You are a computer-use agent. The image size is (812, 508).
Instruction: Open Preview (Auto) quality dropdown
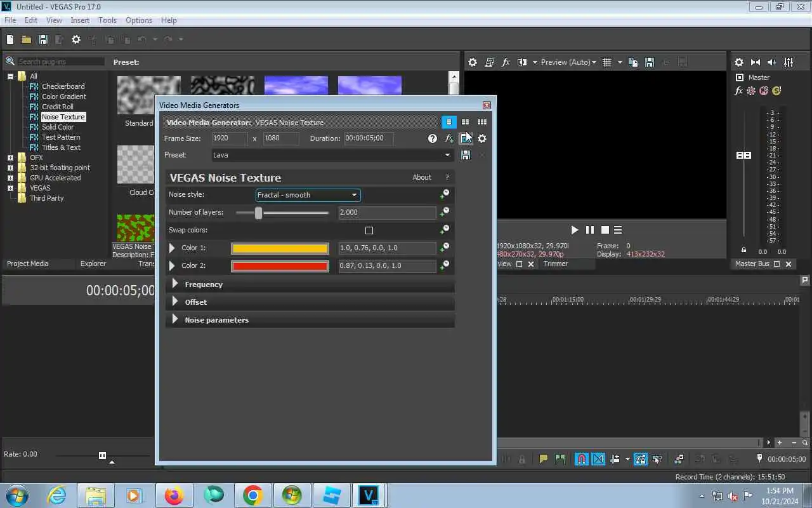(568, 62)
